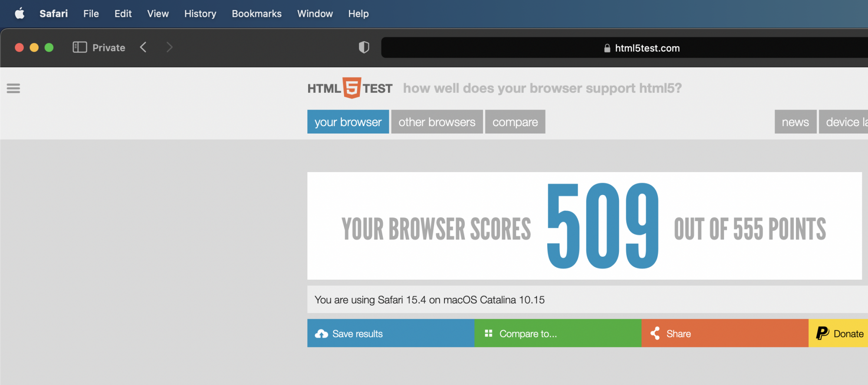Click 'how well does your browser support html5?'
The height and width of the screenshot is (385, 868).
[542, 88]
